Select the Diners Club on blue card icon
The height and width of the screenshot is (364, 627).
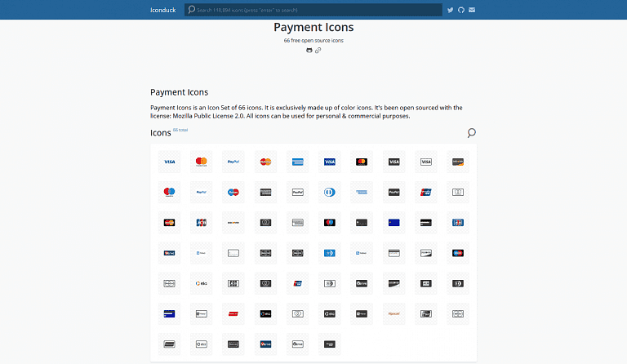330,253
